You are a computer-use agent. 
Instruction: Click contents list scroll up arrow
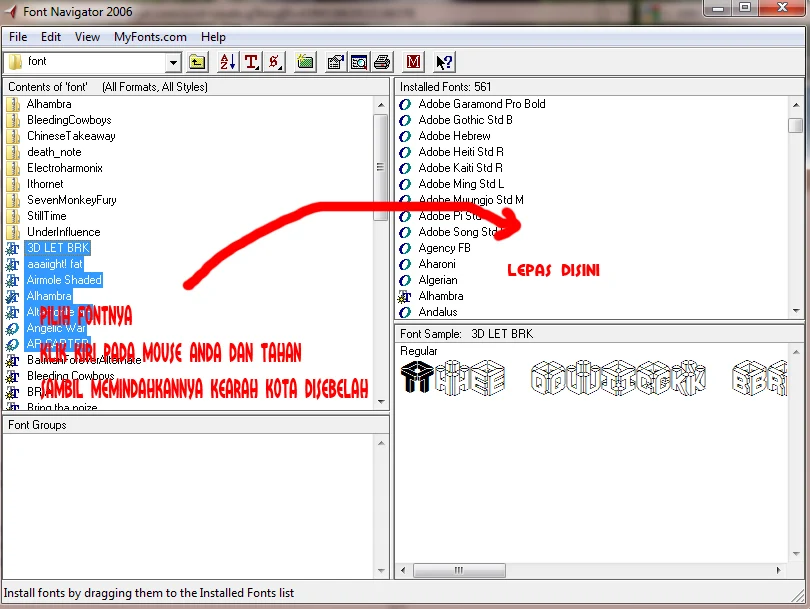pos(381,105)
